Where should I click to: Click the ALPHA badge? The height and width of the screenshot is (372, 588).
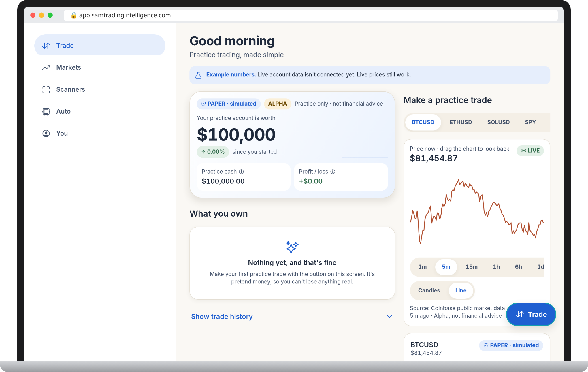(x=277, y=104)
